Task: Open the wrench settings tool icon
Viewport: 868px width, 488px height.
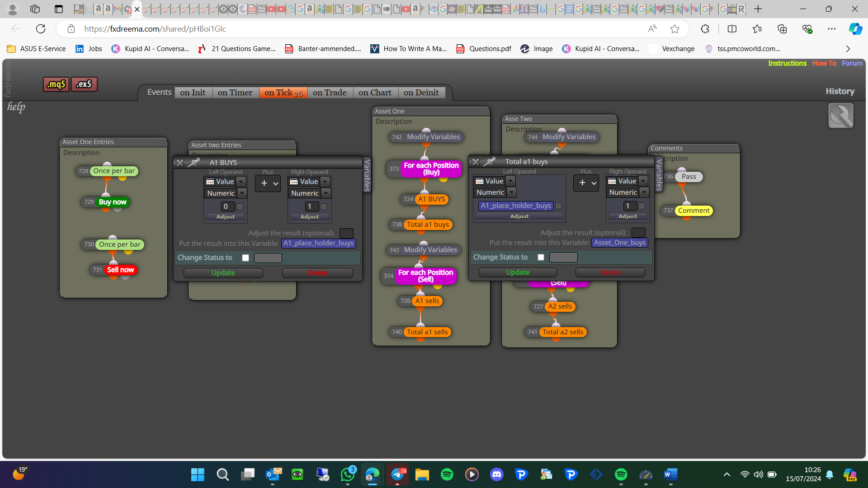Action: click(x=840, y=116)
